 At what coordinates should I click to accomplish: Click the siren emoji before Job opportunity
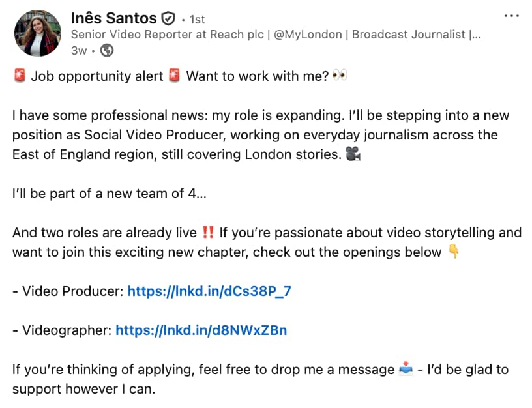(19, 76)
